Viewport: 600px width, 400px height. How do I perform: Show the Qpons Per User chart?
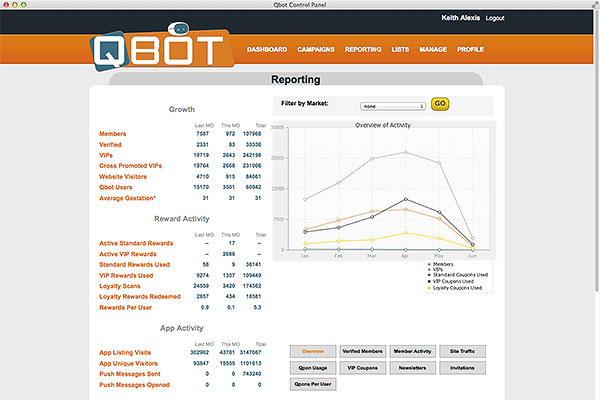313,384
